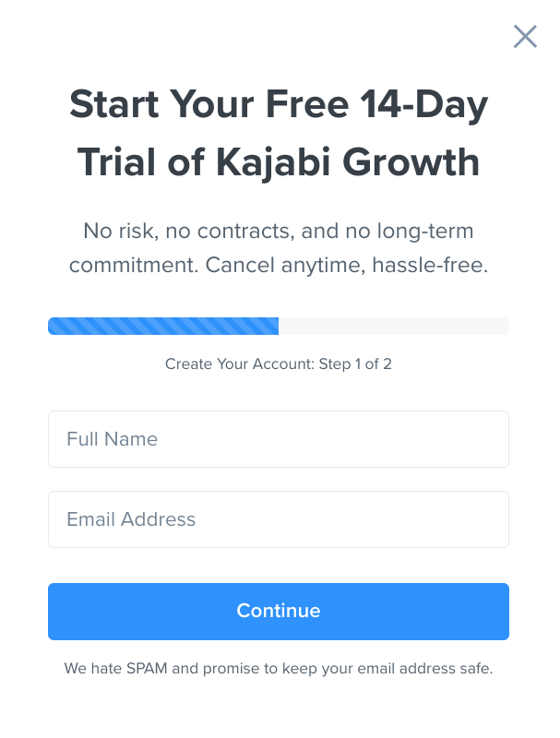
Task: Place cursor on 'Email Address' placeholder text
Action: (x=131, y=519)
